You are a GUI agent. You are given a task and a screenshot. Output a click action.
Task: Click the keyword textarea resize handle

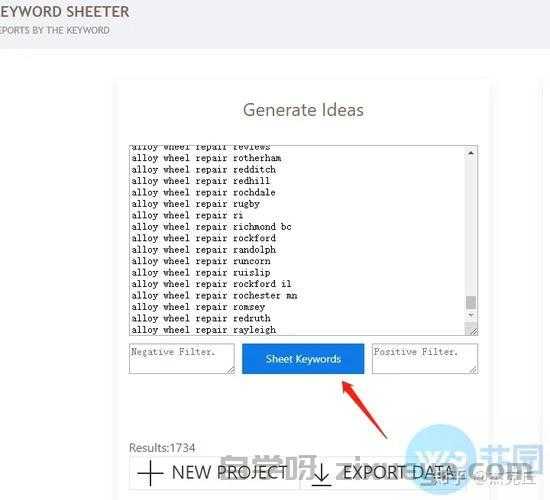pyautogui.click(x=472, y=331)
